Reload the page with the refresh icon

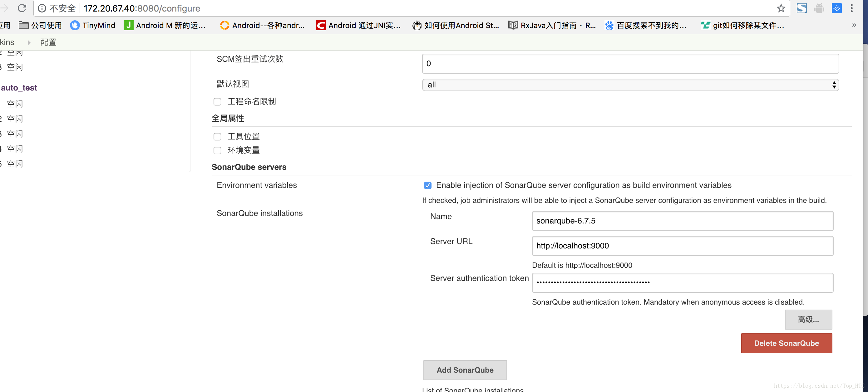pyautogui.click(x=22, y=8)
